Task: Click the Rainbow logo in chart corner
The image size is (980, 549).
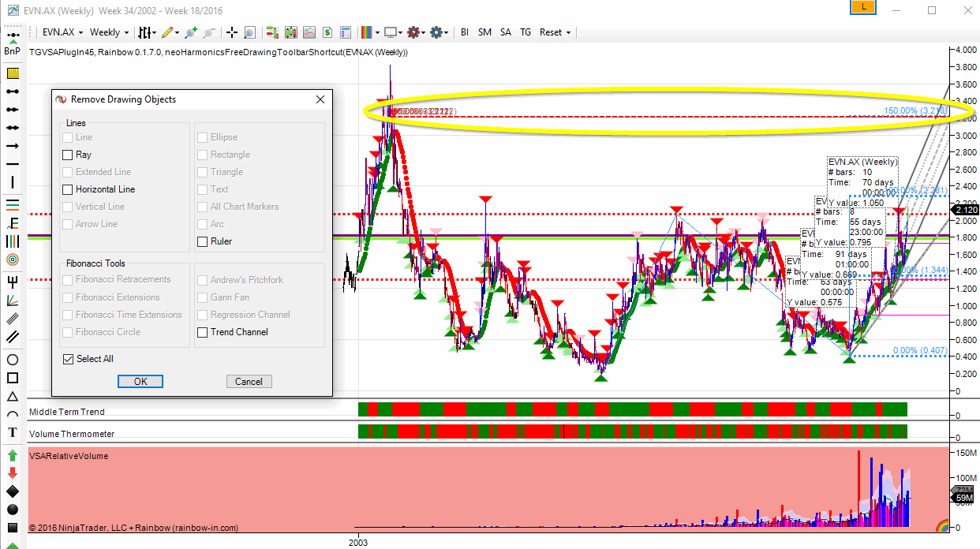Action: (x=941, y=524)
